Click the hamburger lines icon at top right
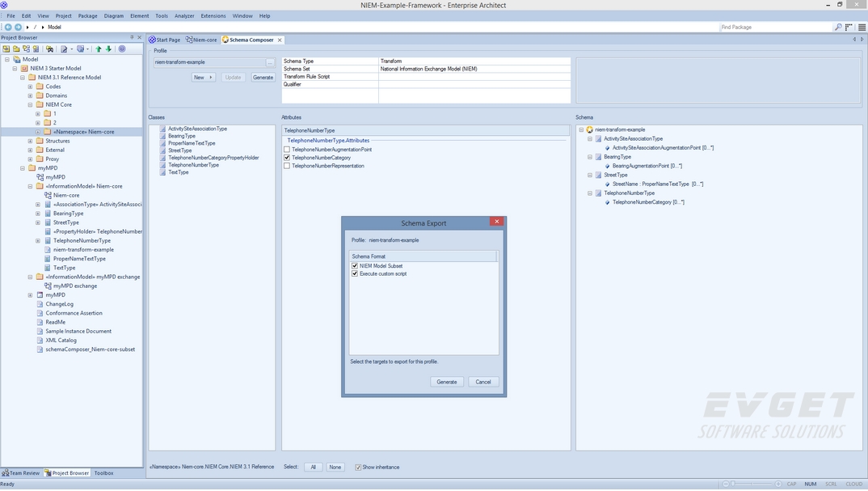This screenshot has height=491, width=868. (x=862, y=27)
